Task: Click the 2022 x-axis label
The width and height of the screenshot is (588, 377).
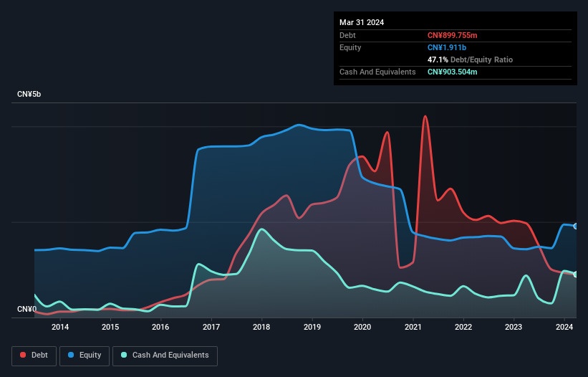Action: point(463,327)
